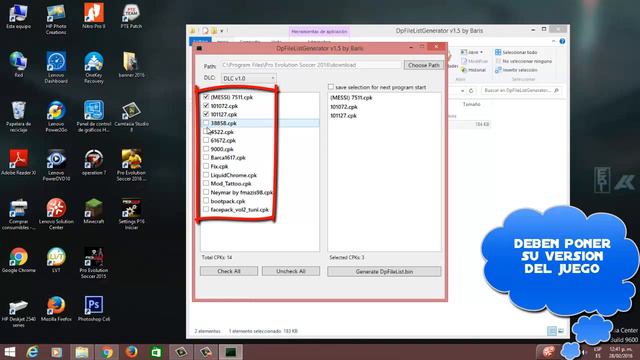The image size is (640, 360).
Task: Select the operation 7 desktop icon
Action: point(93,162)
